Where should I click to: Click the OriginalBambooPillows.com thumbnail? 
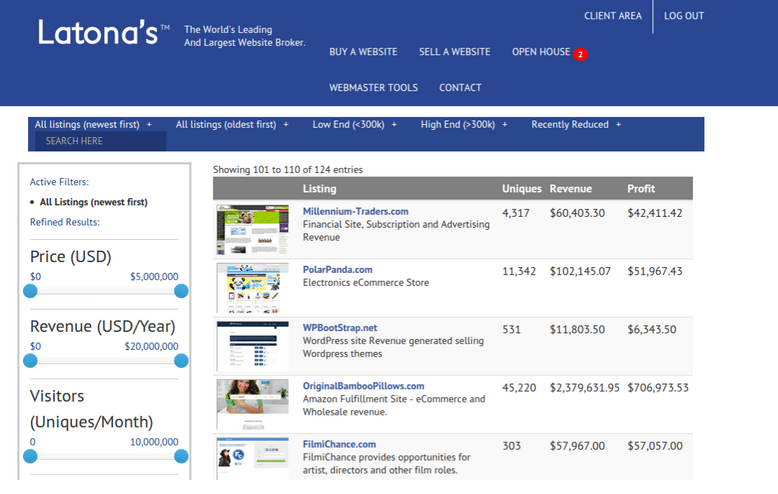253,404
